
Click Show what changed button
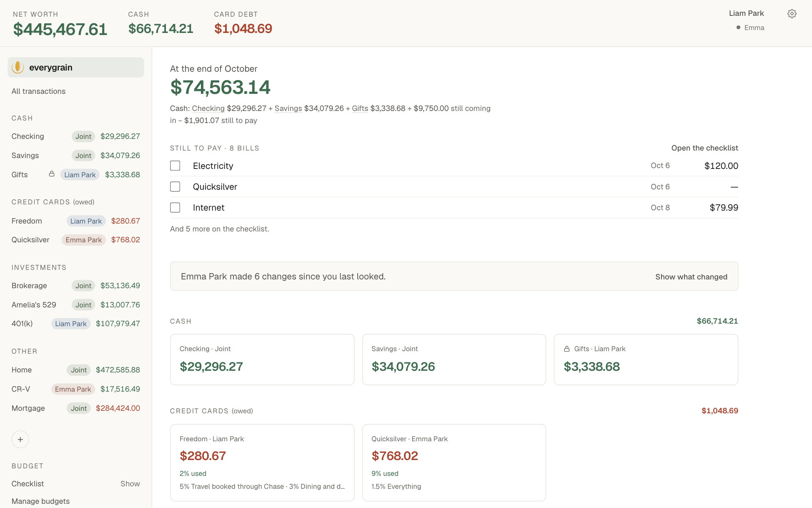(x=691, y=277)
